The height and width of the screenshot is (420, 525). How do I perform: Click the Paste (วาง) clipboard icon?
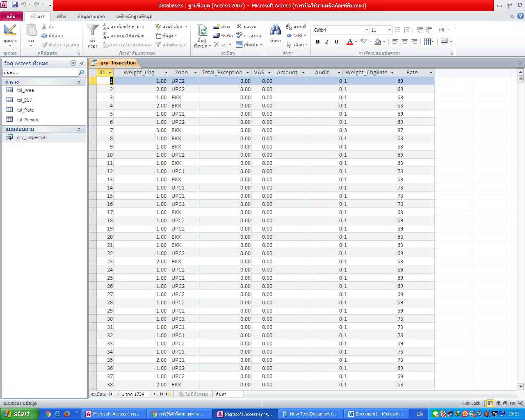[x=31, y=31]
